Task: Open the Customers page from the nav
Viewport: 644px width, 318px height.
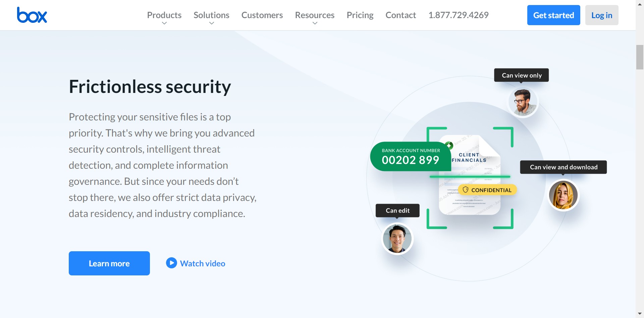Action: point(262,15)
